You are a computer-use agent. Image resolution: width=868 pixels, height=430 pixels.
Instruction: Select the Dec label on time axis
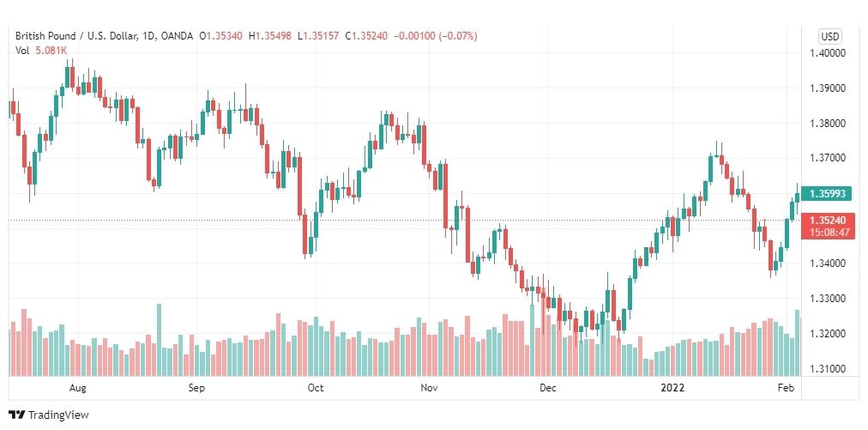(547, 388)
